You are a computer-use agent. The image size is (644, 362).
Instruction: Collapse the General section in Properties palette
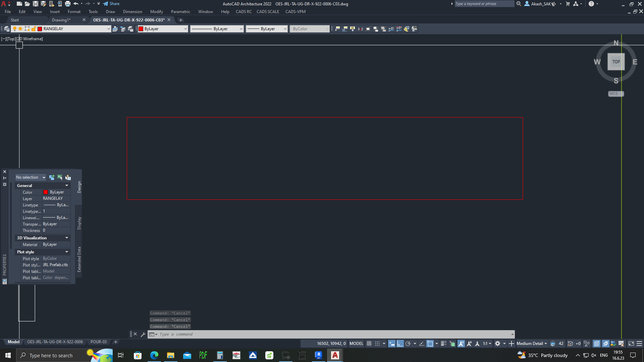coord(66,185)
